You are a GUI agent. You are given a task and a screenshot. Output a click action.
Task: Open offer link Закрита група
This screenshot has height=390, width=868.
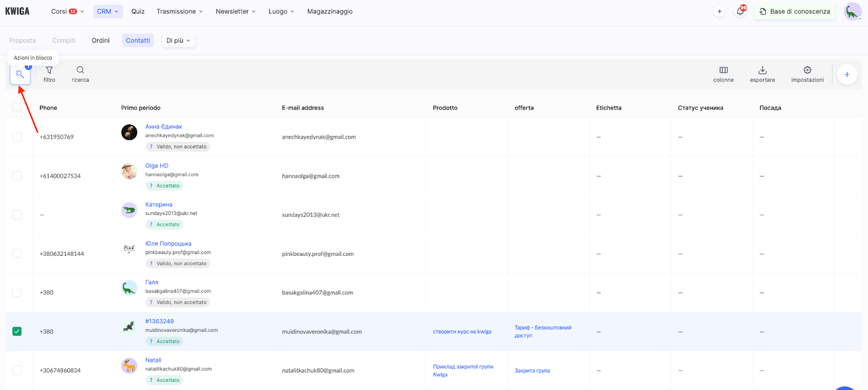pyautogui.click(x=532, y=371)
